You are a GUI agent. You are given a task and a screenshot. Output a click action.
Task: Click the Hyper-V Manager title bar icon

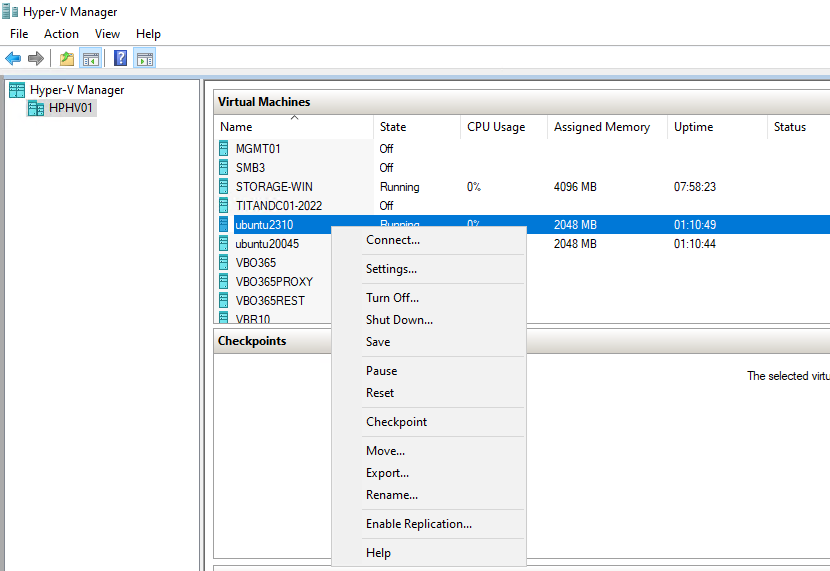click(10, 11)
